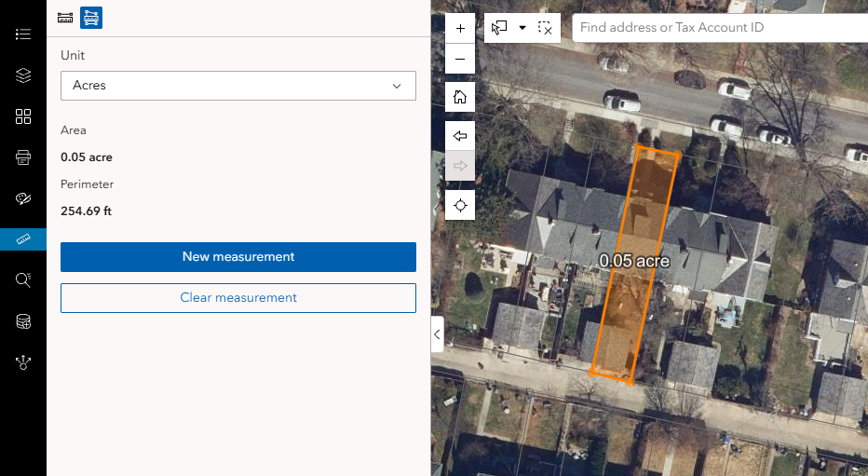The width and height of the screenshot is (868, 476).
Task: Open the Legend list panel in sidebar
Action: (23, 34)
